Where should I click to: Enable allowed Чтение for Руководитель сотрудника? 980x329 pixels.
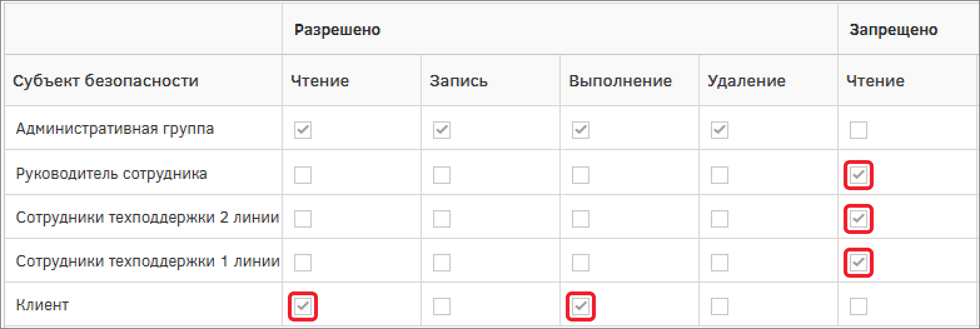point(303,175)
